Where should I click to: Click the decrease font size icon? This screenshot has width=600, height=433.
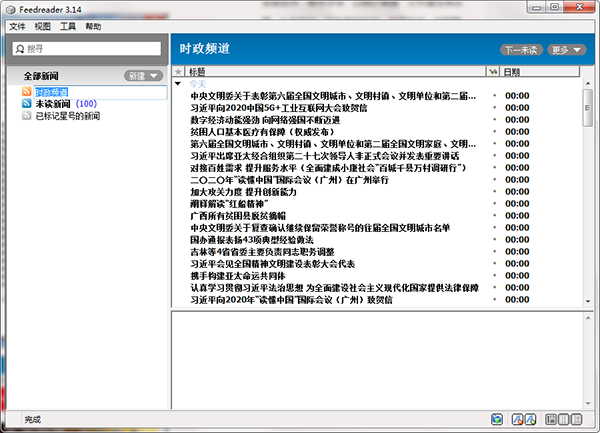pos(518,418)
